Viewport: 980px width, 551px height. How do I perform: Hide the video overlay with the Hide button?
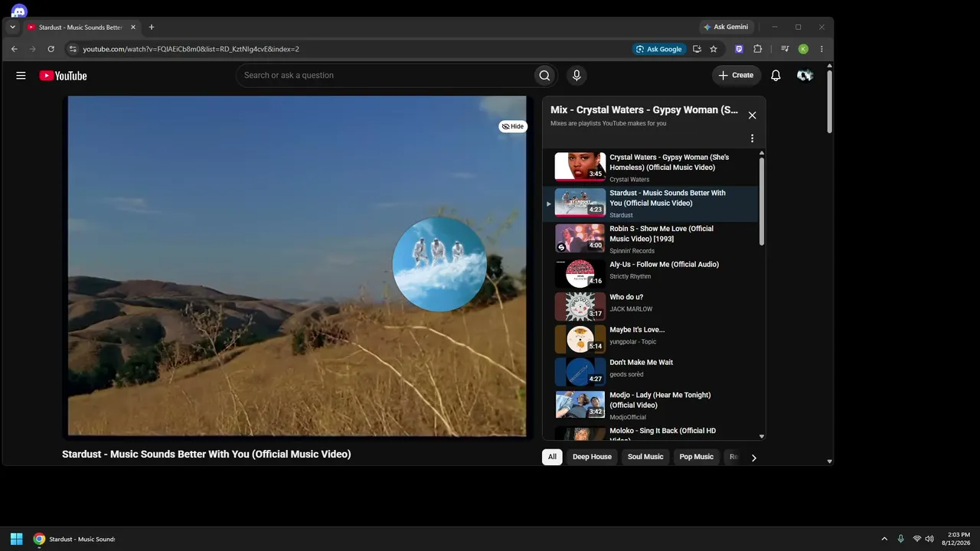[513, 126]
